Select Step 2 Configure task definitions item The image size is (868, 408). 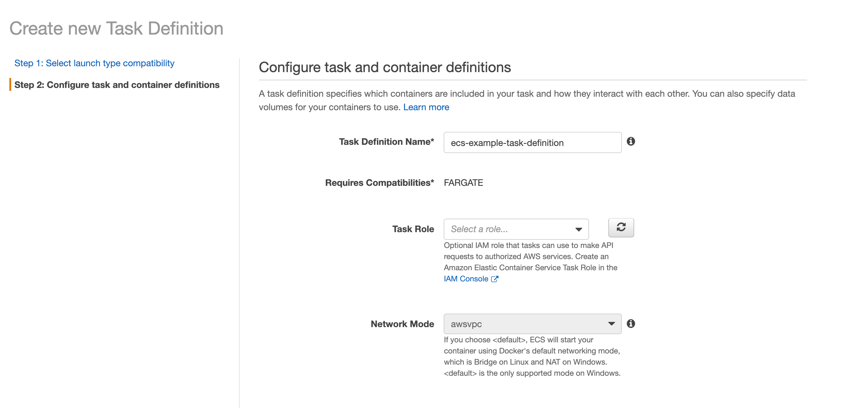pyautogui.click(x=117, y=85)
